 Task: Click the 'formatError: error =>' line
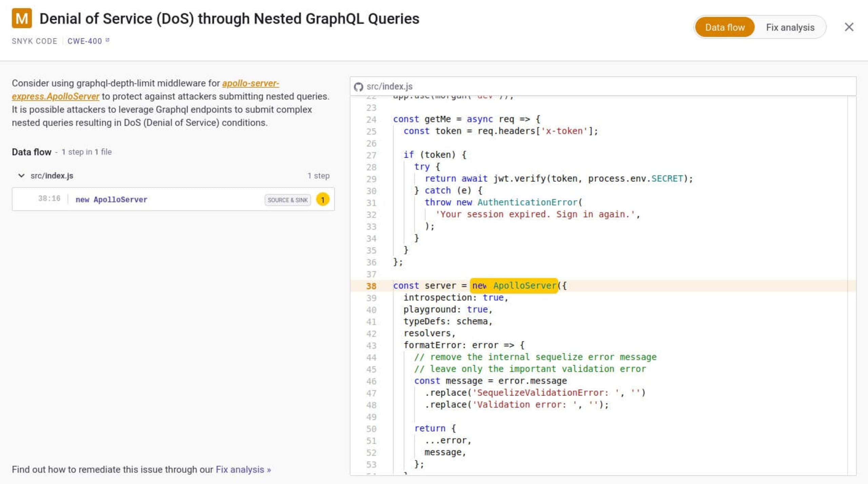[464, 345]
